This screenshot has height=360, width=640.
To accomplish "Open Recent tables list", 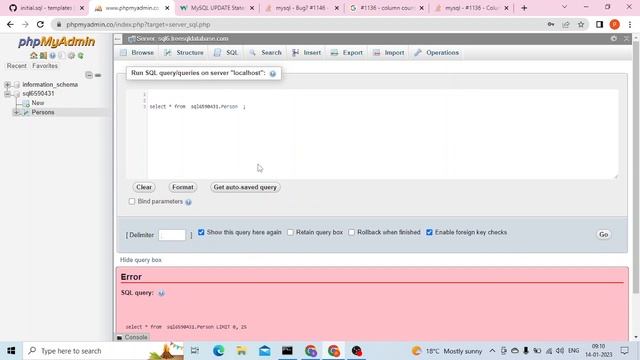I will 17,66.
